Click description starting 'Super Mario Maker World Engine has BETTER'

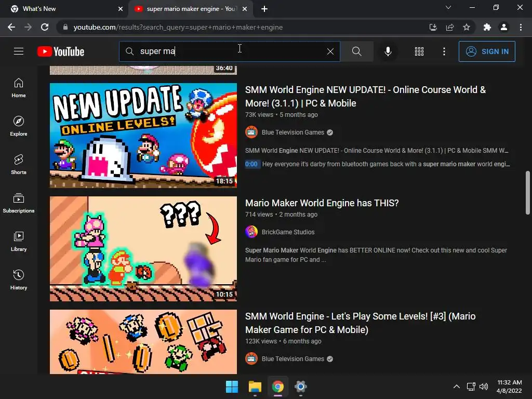[376, 255]
